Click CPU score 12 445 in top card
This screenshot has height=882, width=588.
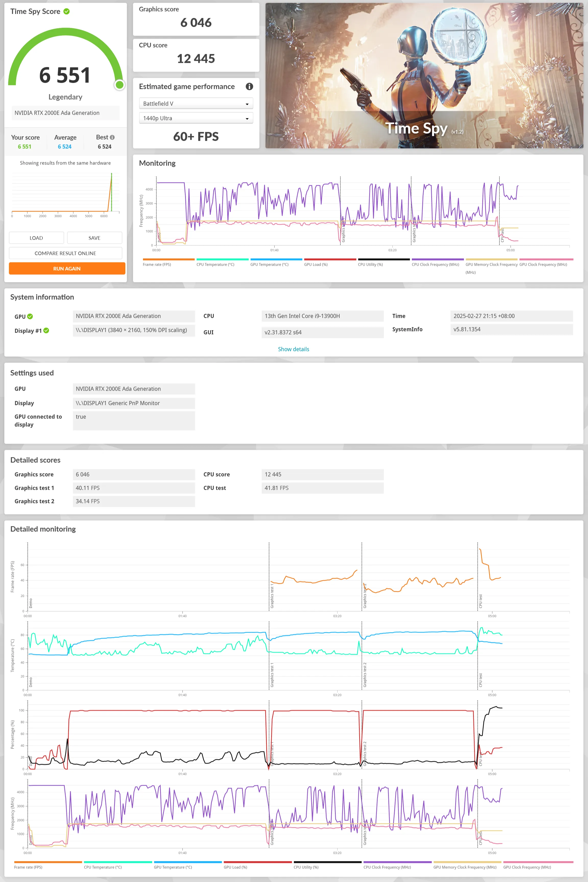[196, 59]
